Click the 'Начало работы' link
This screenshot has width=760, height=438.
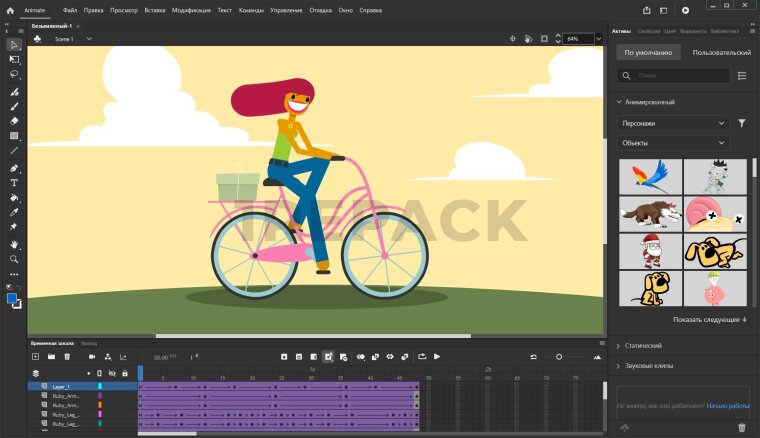(727, 406)
